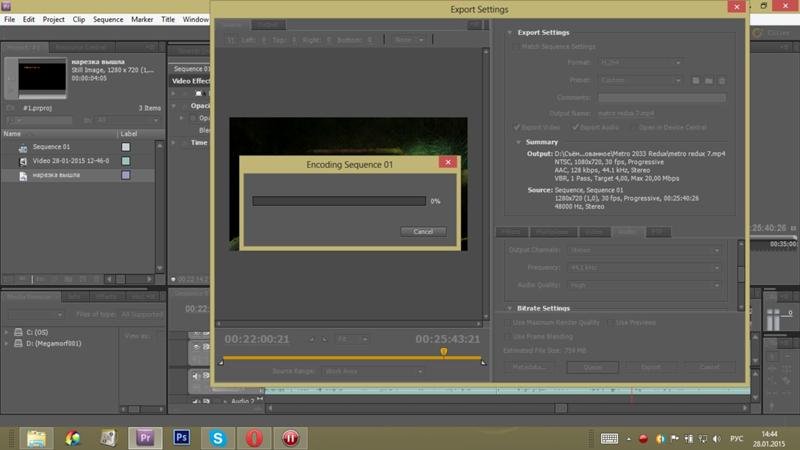Open the Format dropdown
This screenshot has width=800, height=450.
[640, 62]
